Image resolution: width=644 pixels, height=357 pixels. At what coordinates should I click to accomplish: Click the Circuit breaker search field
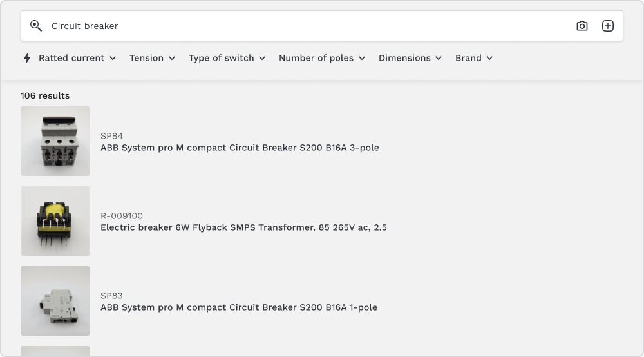click(310, 26)
